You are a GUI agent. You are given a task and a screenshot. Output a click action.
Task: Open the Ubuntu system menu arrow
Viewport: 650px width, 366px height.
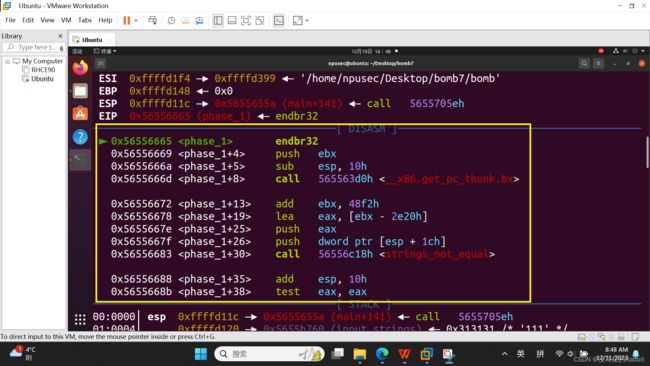click(x=643, y=51)
